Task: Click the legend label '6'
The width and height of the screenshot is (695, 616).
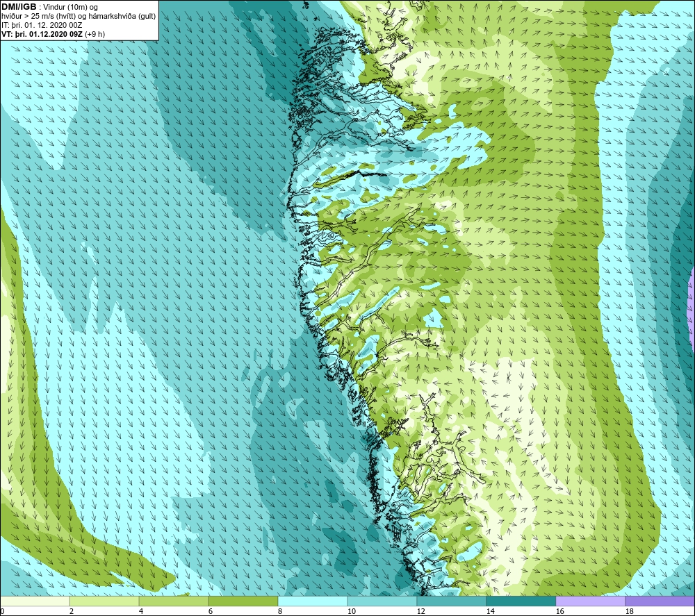Action: point(211,611)
